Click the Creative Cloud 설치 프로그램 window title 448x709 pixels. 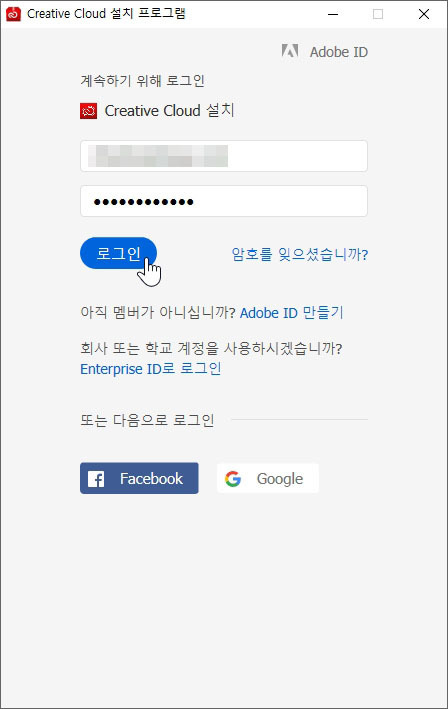click(106, 14)
